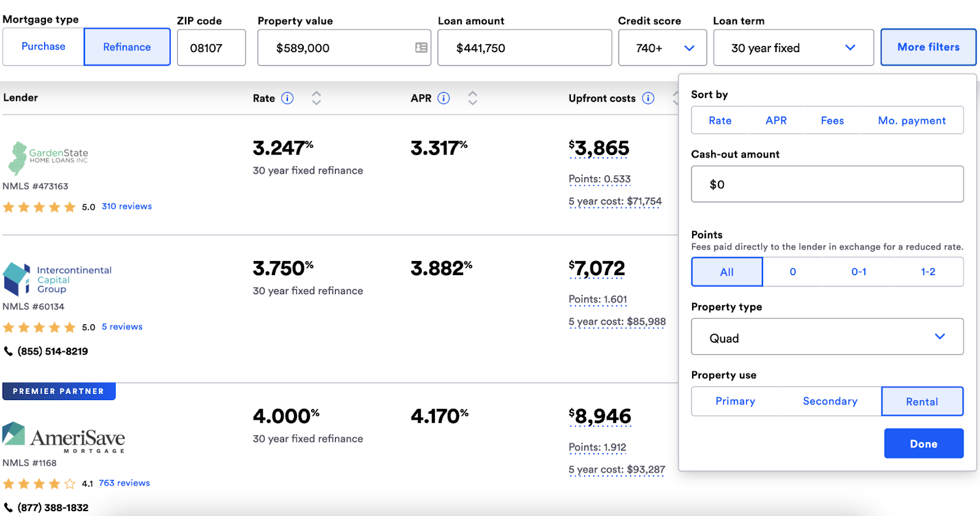Image resolution: width=980 pixels, height=516 pixels.
Task: Click the ZIP code input field
Action: pyautogui.click(x=211, y=48)
